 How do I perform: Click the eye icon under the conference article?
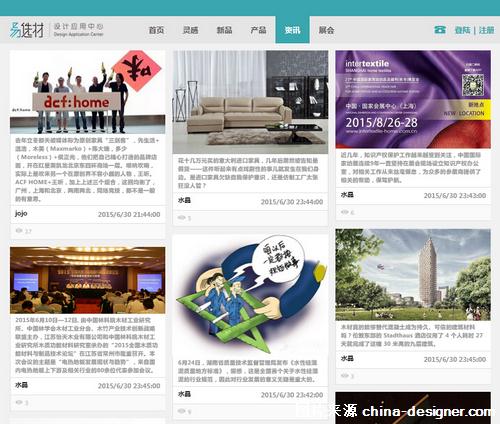click(19, 402)
